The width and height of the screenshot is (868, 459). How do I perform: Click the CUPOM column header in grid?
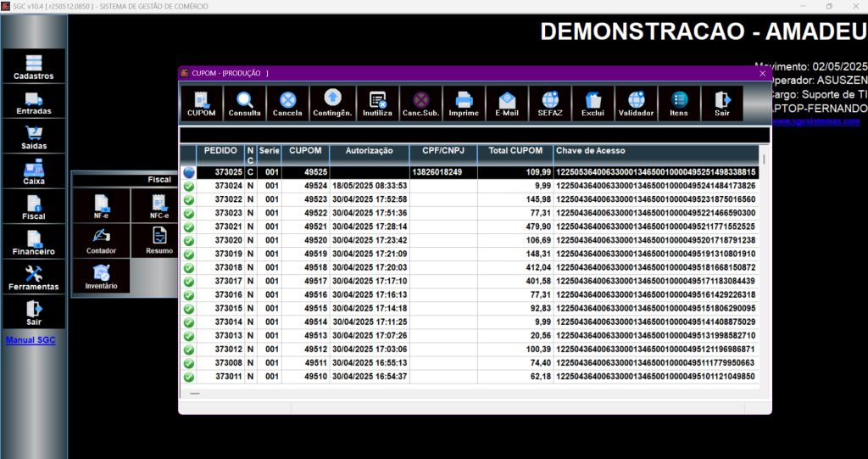tap(305, 154)
